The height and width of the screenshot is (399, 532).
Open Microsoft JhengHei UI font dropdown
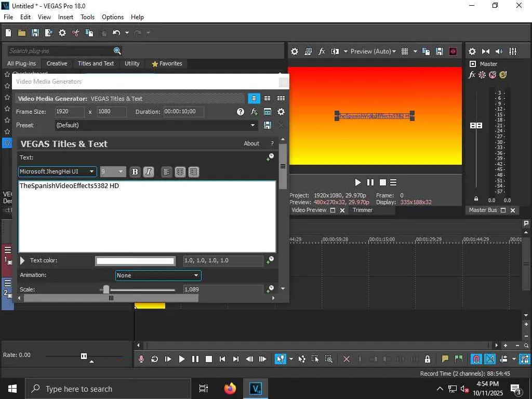click(57, 171)
